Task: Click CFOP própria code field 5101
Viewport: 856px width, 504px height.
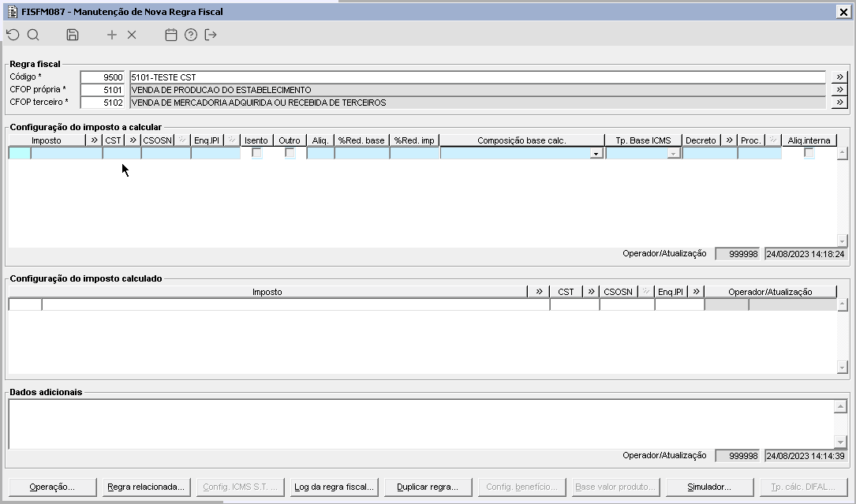Action: coord(102,90)
